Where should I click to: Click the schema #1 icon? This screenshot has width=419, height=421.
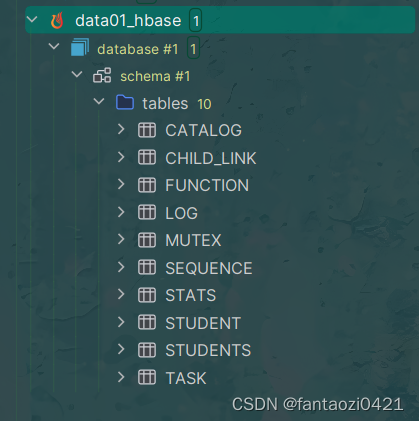[102, 75]
